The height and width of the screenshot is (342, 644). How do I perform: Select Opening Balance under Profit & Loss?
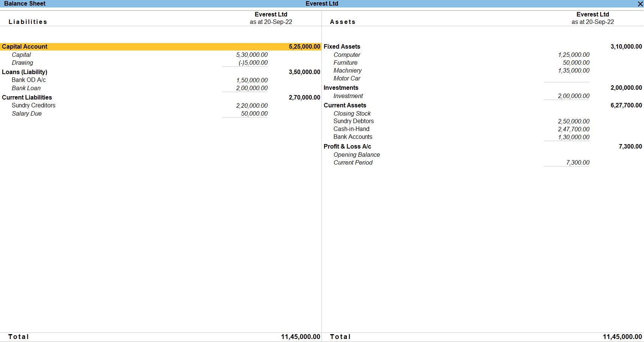click(357, 155)
